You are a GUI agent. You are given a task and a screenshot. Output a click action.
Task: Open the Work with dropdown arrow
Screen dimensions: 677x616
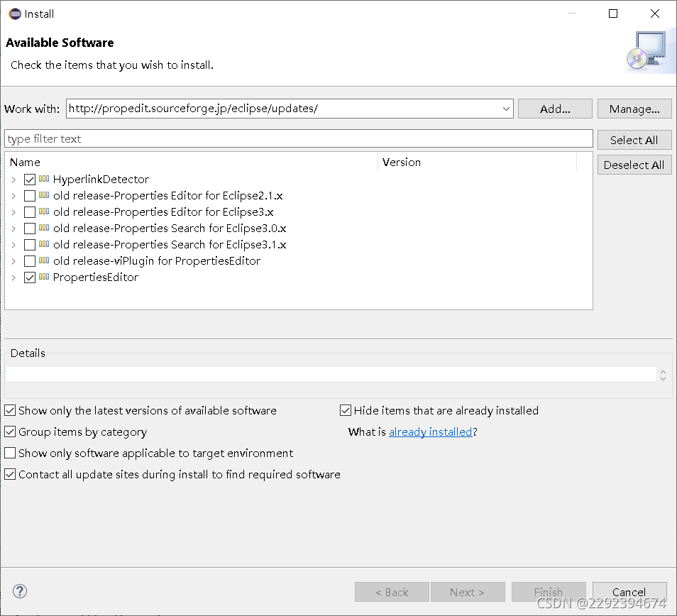pos(506,109)
